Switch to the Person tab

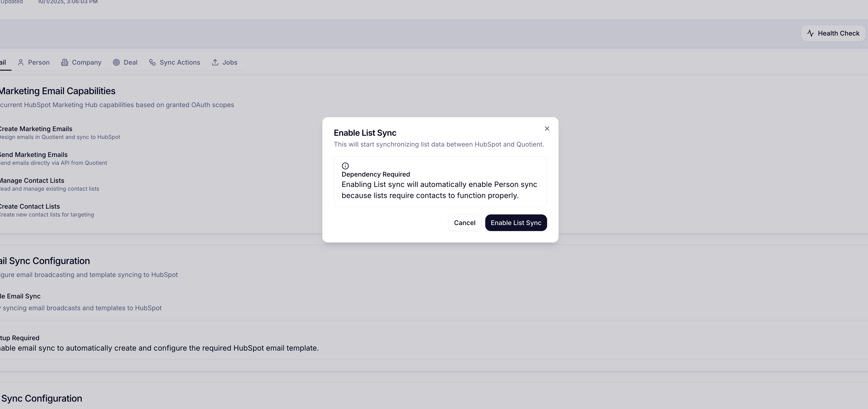pos(34,62)
